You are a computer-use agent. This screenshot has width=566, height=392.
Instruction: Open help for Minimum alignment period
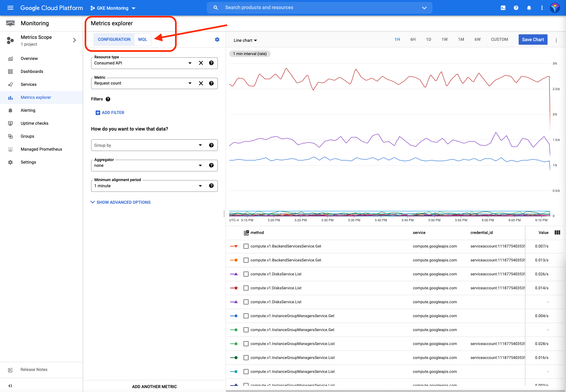[x=211, y=186]
